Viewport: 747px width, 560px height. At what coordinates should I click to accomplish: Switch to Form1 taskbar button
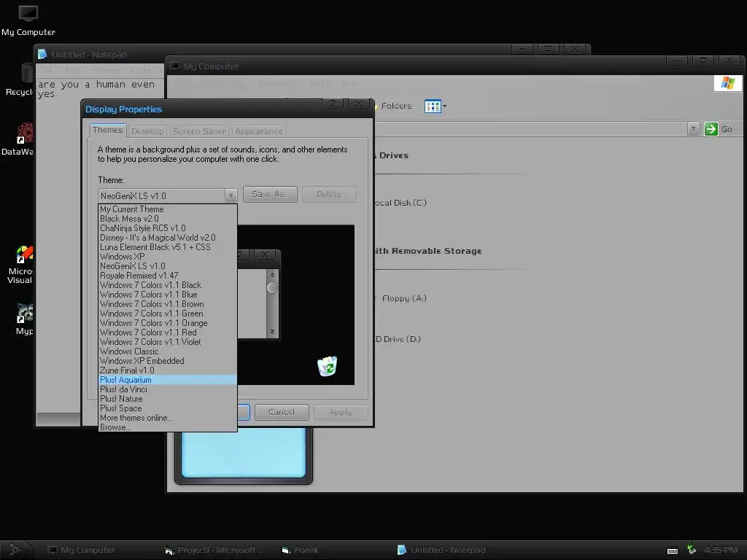point(300,550)
